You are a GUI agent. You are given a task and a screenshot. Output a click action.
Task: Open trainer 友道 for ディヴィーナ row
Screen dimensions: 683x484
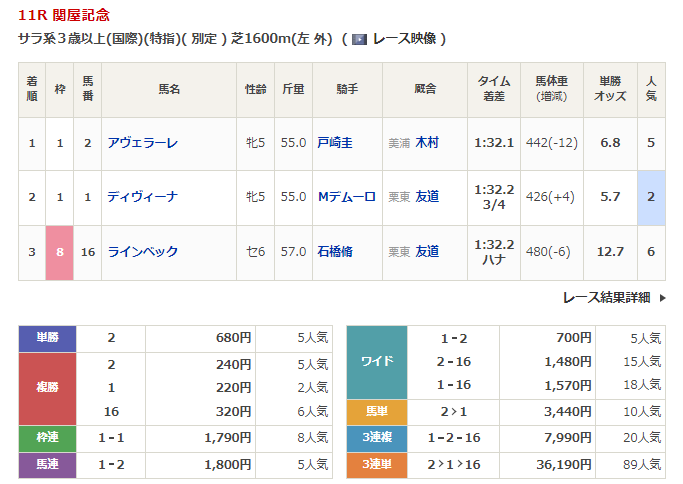coord(427,197)
